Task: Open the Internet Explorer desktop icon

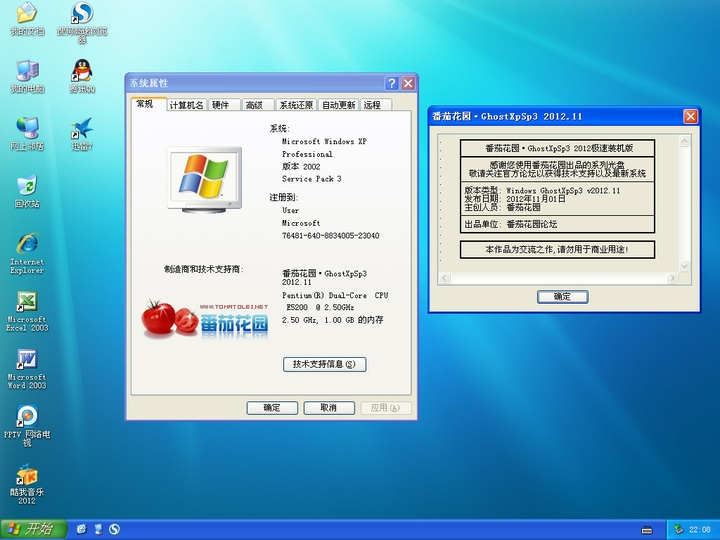Action: click(26, 245)
